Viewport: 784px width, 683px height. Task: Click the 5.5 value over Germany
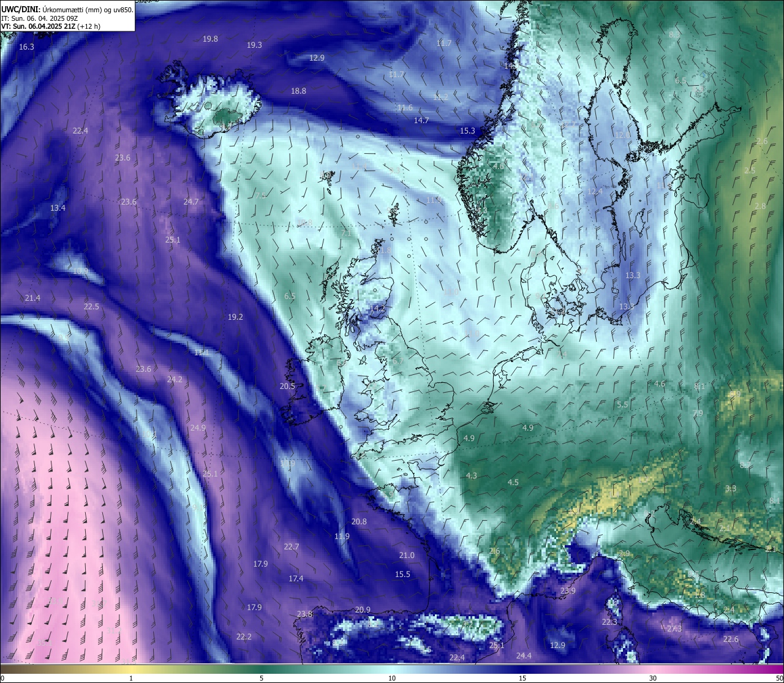pos(622,405)
